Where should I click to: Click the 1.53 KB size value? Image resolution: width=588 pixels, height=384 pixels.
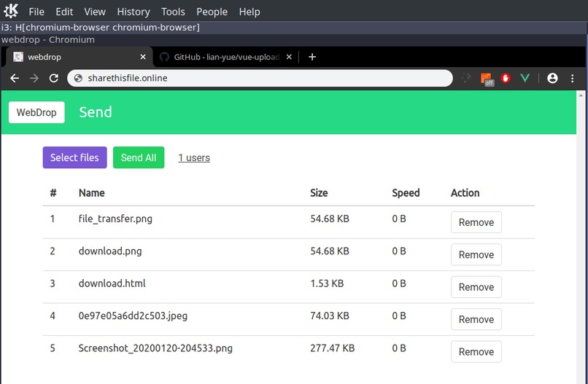point(327,283)
